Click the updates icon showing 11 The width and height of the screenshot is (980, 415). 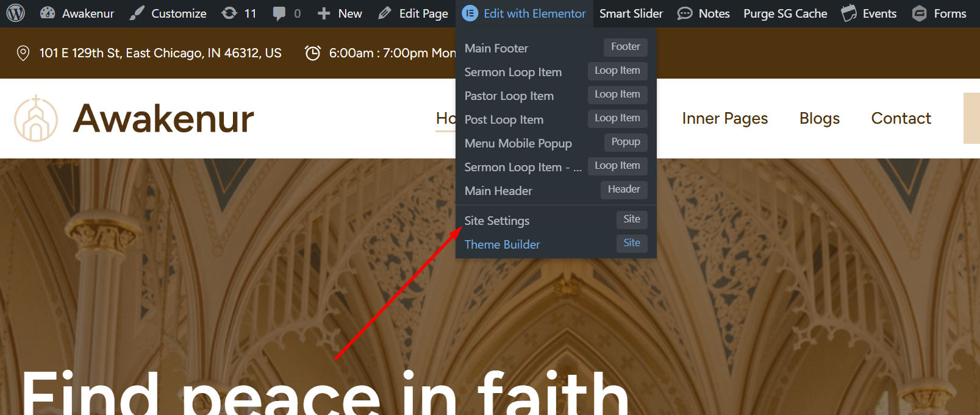point(230,13)
